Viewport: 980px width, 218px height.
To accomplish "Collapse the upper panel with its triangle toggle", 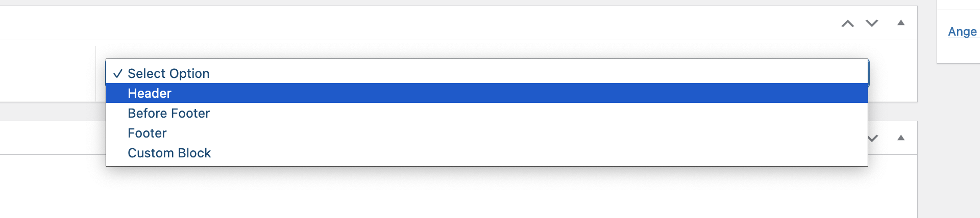I will pos(901,23).
